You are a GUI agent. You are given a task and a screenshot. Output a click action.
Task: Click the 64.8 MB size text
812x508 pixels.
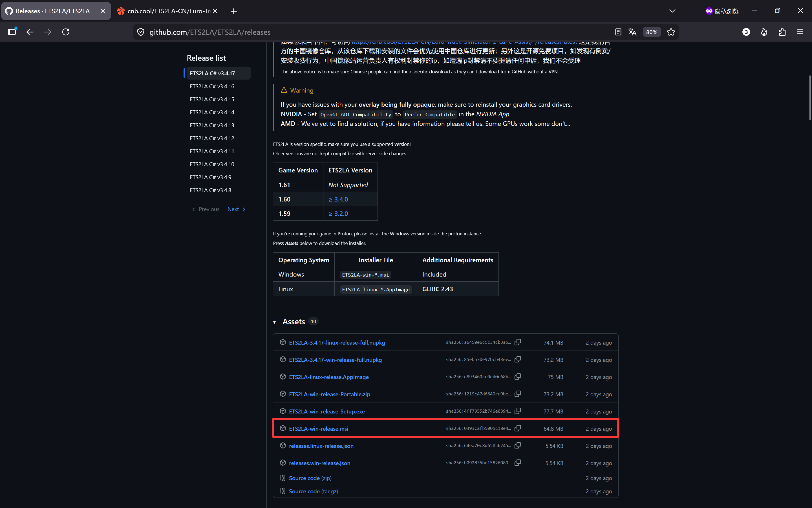553,428
